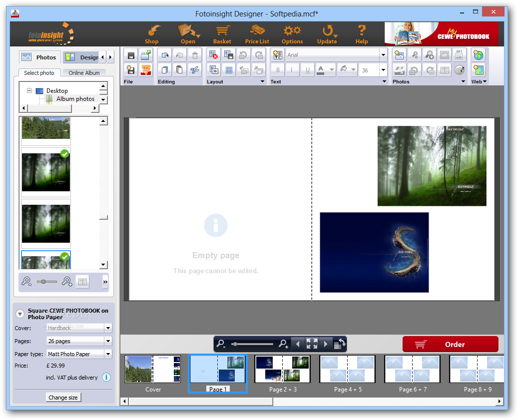Click the Help question mark icon
The width and height of the screenshot is (518, 420).
point(362,34)
